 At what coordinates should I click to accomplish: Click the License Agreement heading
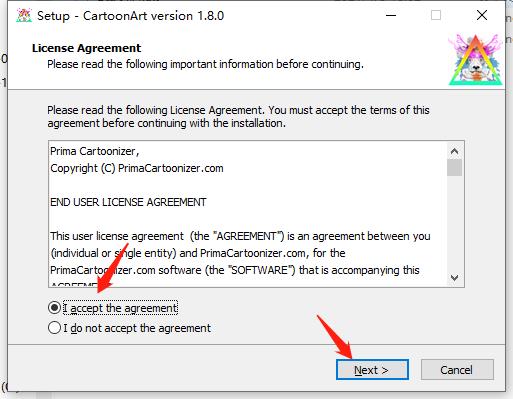click(87, 48)
